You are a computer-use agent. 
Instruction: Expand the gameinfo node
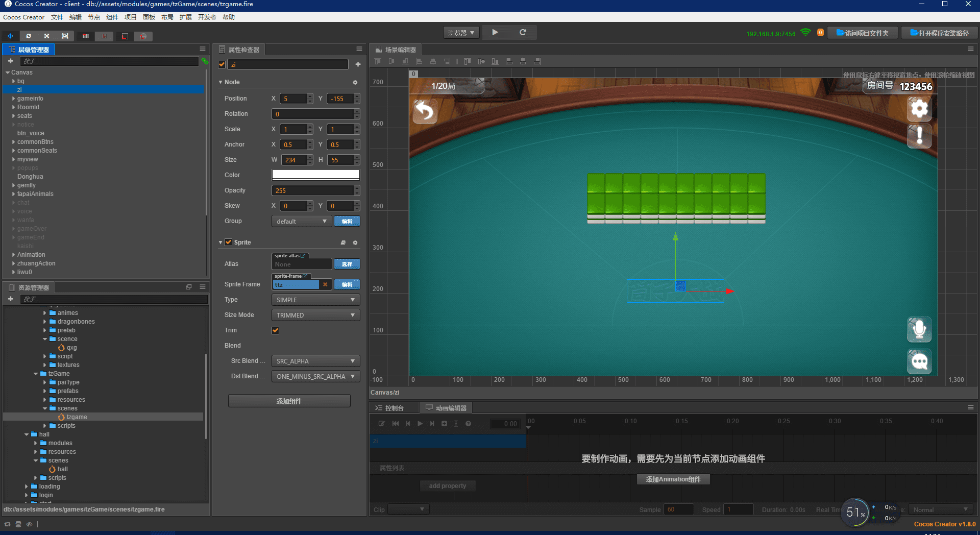[13, 99]
